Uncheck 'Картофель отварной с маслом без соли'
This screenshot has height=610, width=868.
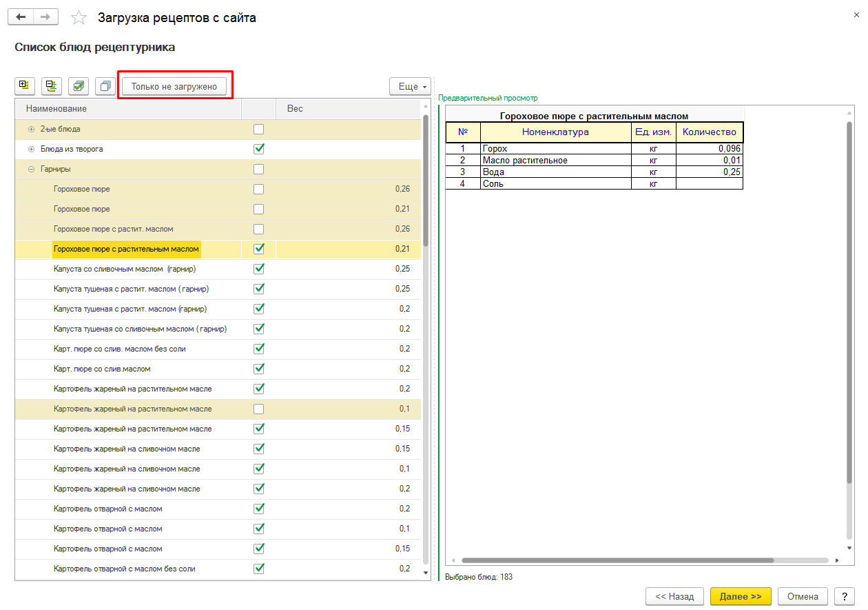coord(259,569)
